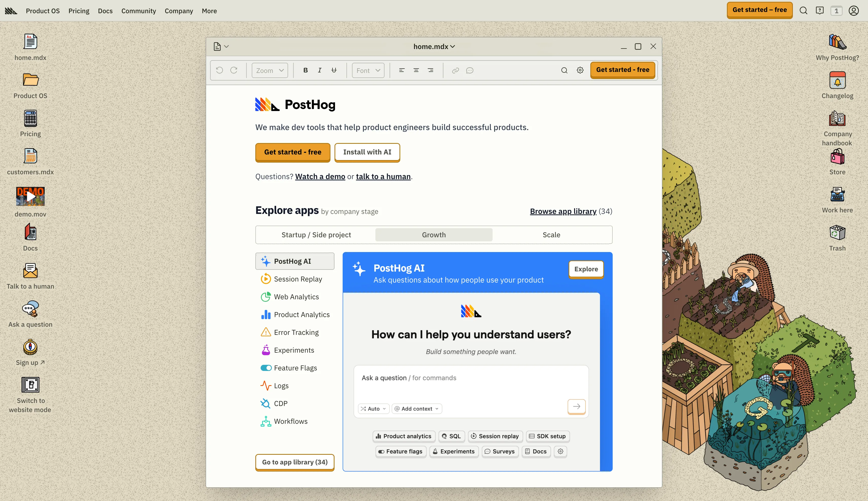Image resolution: width=868 pixels, height=501 pixels.
Task: Click the undo arrow icon
Action: 219,70
